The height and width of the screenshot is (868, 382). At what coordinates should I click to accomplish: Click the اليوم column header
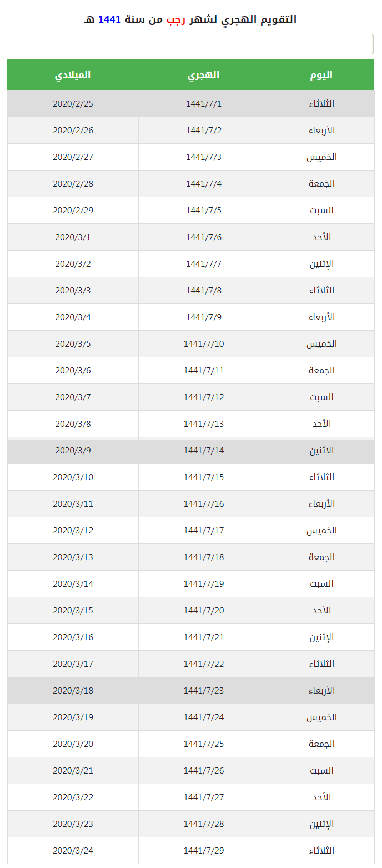321,75
